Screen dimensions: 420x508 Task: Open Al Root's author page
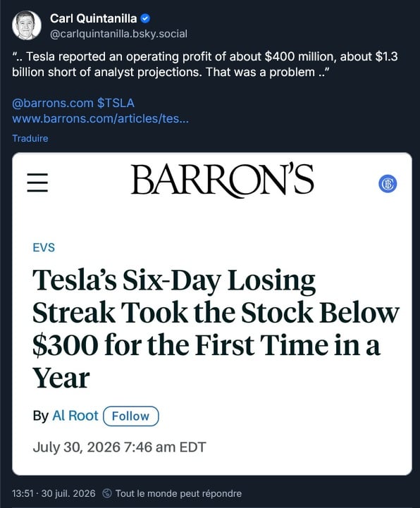pos(75,416)
